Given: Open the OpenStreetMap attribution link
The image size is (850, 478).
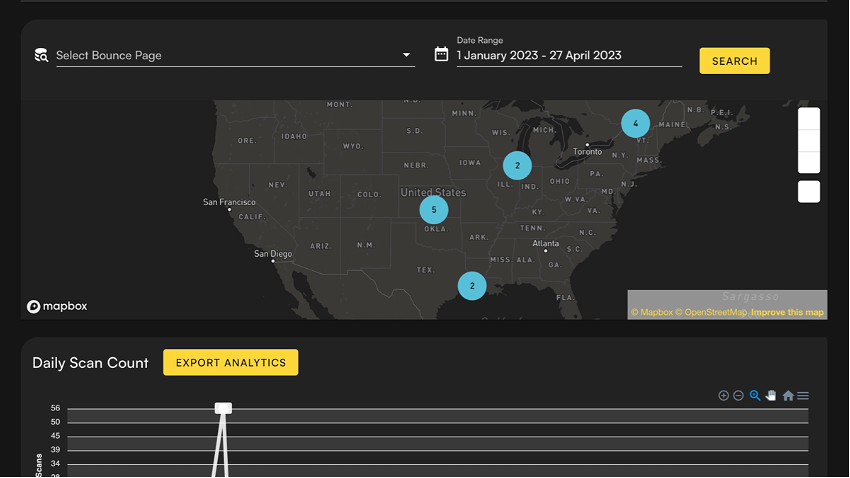Looking at the screenshot, I should click(x=711, y=312).
